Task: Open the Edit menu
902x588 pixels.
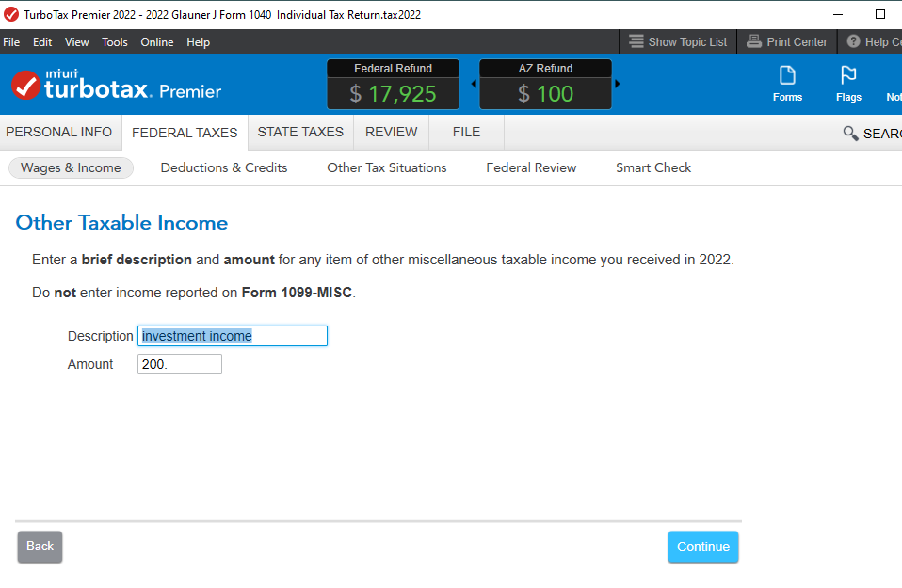Action: 42,42
